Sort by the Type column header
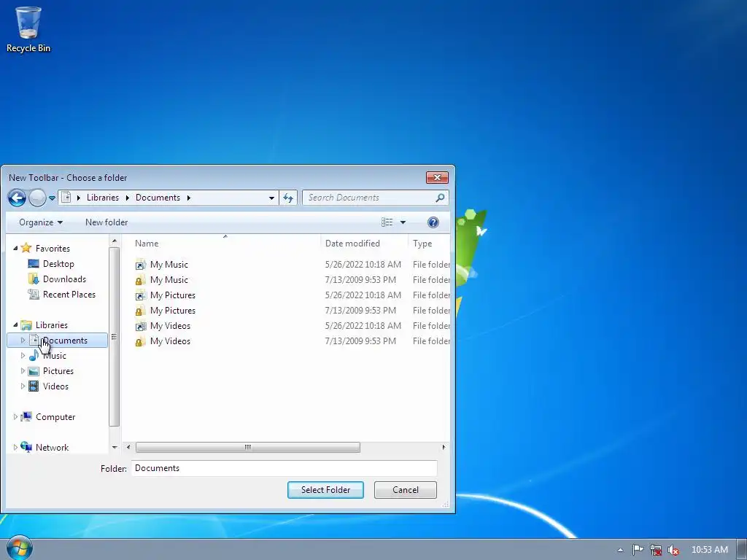The height and width of the screenshot is (560, 747). (x=422, y=244)
